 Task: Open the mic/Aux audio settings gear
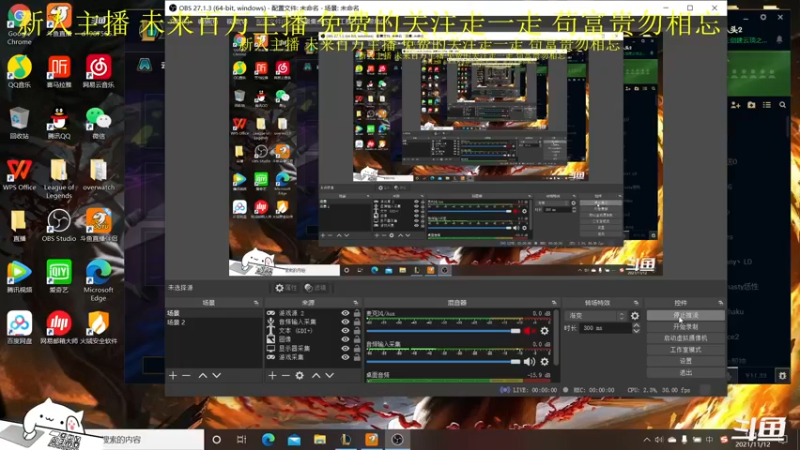point(544,331)
